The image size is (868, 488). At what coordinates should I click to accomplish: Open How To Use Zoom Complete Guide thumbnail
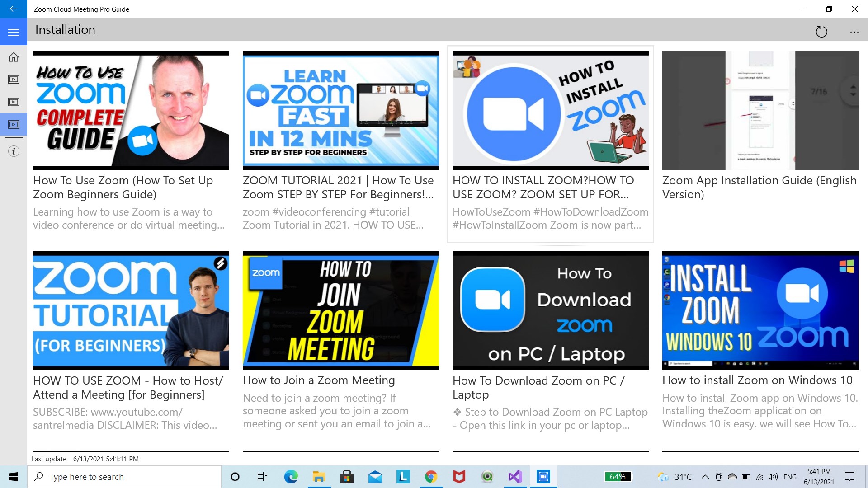point(131,110)
